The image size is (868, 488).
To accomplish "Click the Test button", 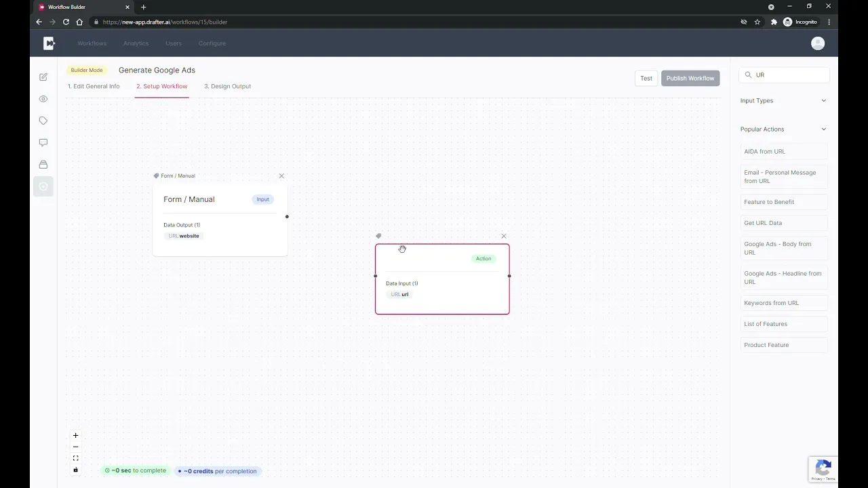I will (646, 78).
